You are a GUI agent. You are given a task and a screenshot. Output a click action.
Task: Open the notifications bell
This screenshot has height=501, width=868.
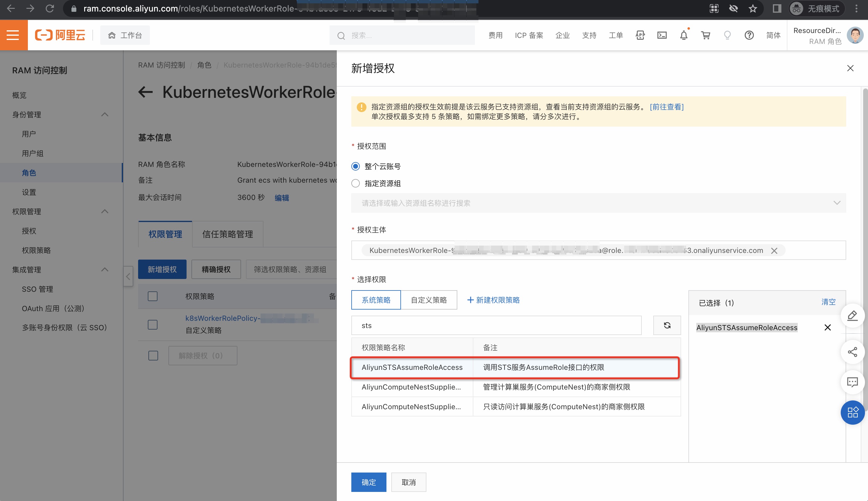pyautogui.click(x=684, y=35)
